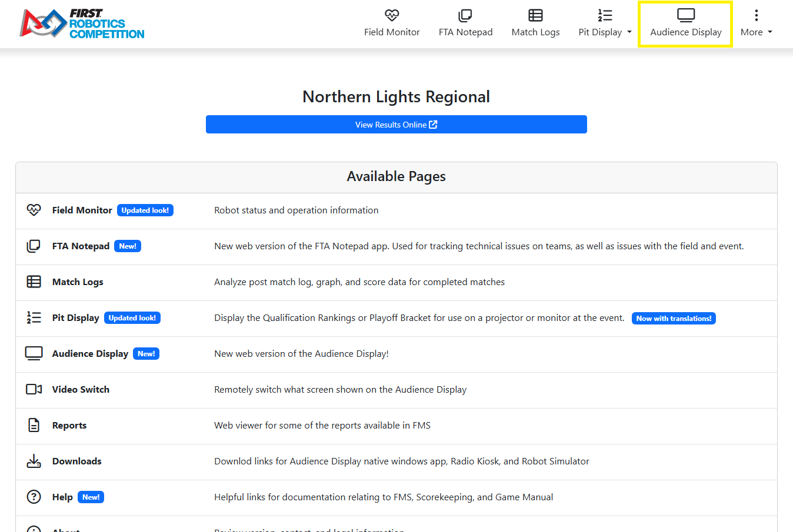
Task: Click the 'New web version of the FTA Notepad app' description
Action: pos(479,246)
